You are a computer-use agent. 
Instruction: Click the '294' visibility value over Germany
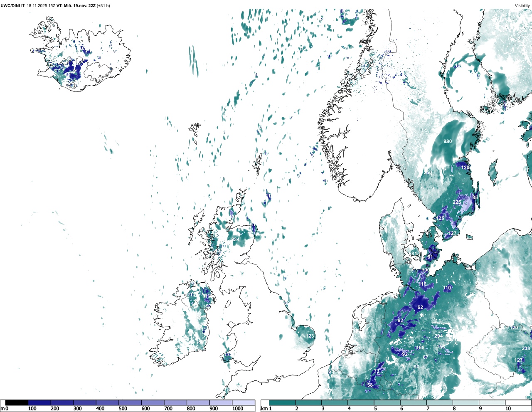(439, 336)
